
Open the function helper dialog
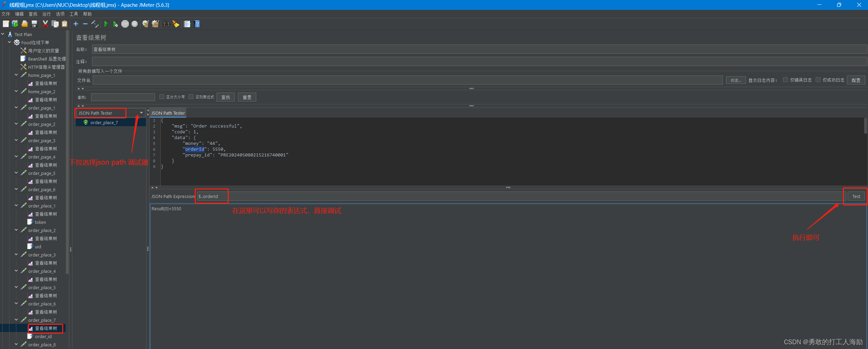tap(187, 24)
